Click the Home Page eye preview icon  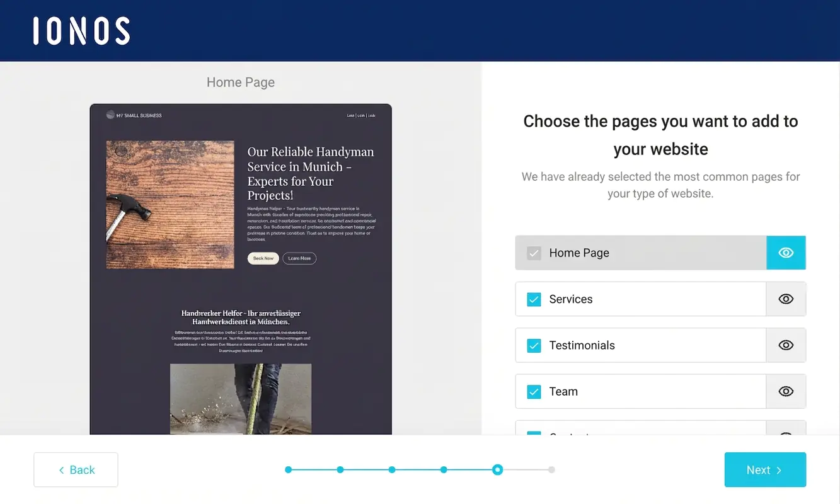(786, 252)
